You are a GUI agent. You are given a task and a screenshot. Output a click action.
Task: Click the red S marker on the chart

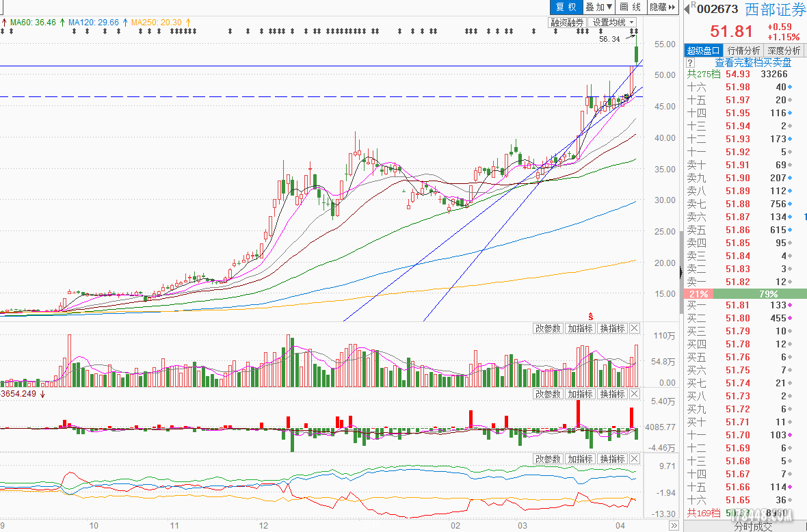coord(591,317)
